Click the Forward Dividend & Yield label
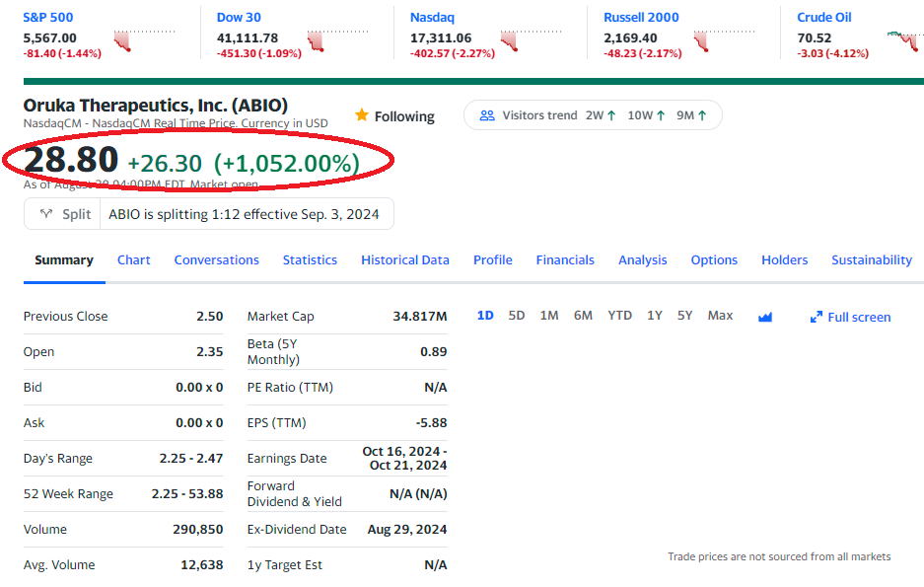 (295, 493)
